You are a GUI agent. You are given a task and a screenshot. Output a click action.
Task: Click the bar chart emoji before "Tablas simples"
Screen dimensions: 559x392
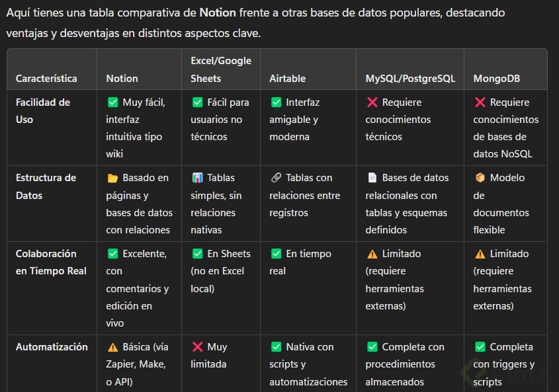click(197, 177)
